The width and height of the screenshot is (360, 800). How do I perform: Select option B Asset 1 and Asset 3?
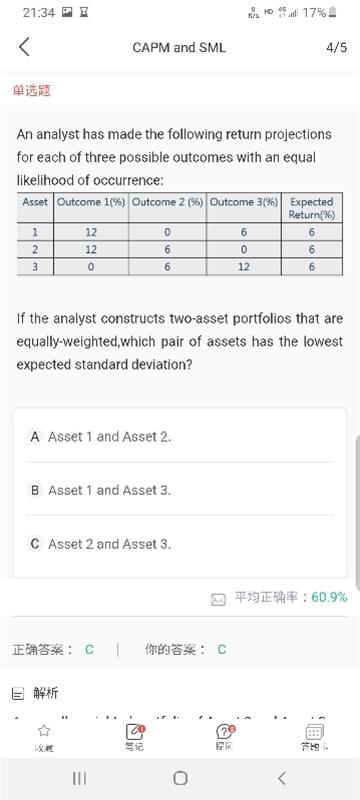pyautogui.click(x=180, y=490)
